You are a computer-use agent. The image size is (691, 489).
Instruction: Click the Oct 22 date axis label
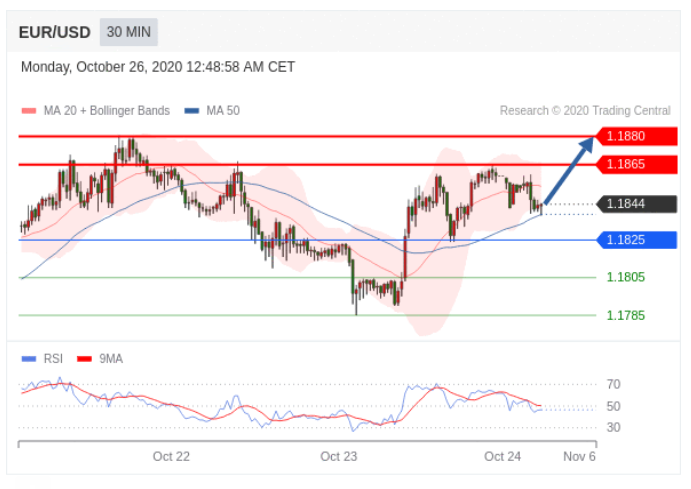[171, 456]
